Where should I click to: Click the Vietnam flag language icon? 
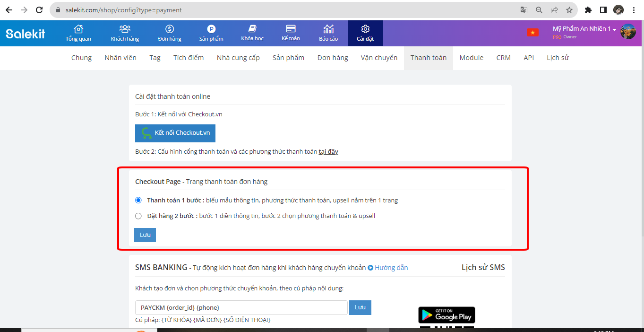(x=532, y=33)
